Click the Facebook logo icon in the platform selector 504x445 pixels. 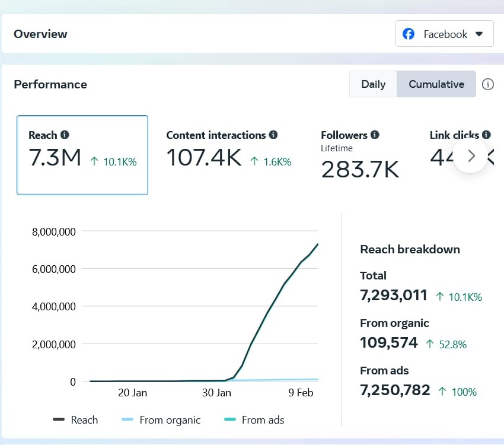(x=409, y=34)
